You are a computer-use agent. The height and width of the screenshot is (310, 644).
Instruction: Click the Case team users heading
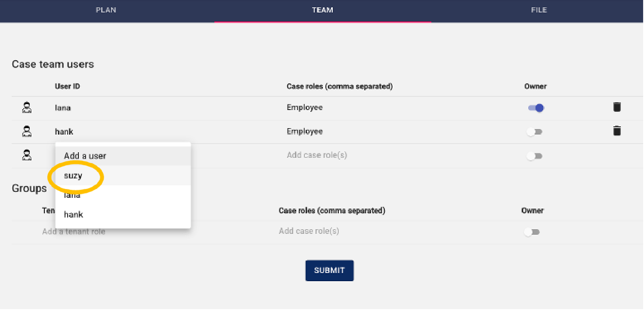point(53,64)
